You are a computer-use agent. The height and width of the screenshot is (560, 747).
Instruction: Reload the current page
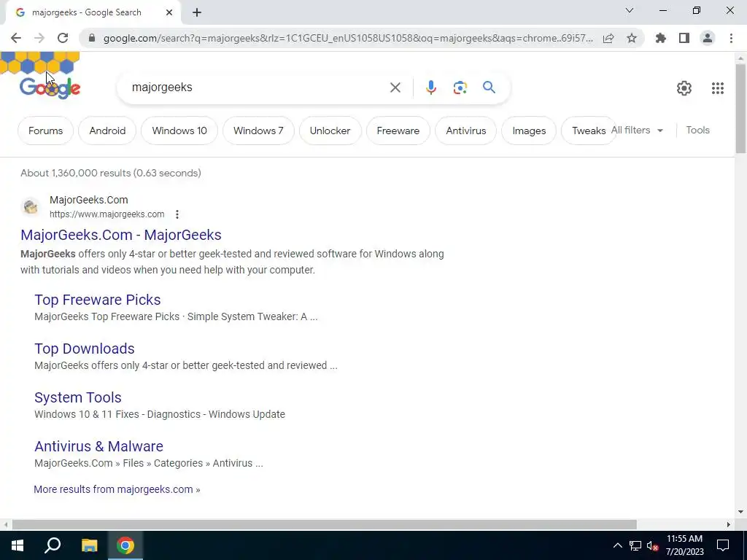(63, 38)
